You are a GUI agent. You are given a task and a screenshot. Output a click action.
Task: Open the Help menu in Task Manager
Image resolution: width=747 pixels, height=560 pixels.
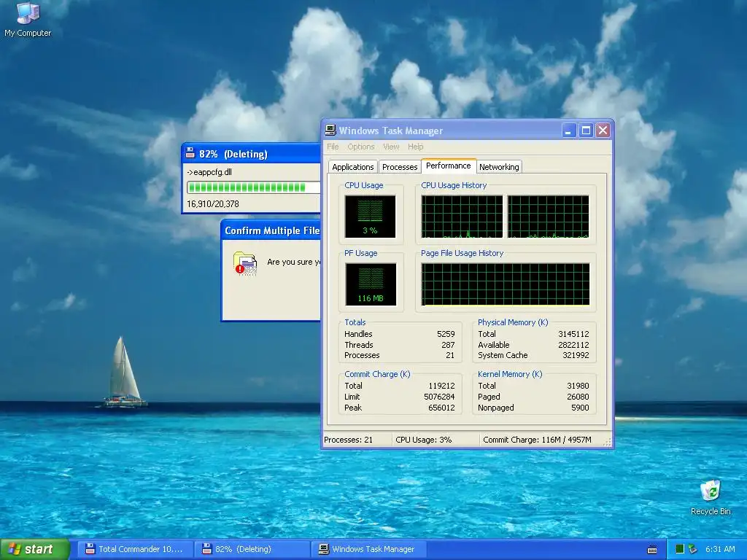(x=415, y=147)
